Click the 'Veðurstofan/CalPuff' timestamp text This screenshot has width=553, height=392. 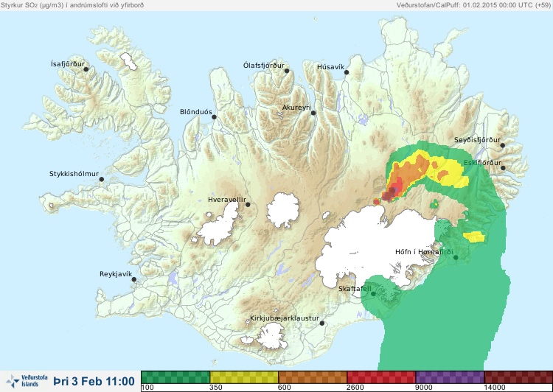point(473,5)
